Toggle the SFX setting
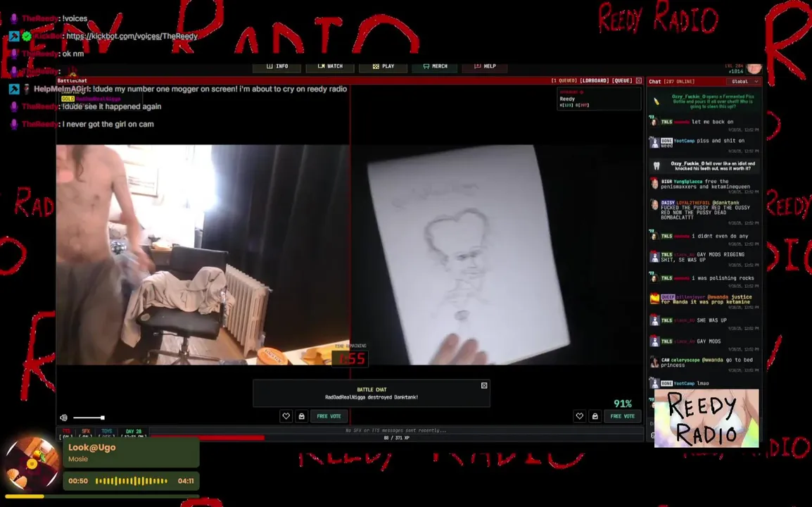 (86, 433)
